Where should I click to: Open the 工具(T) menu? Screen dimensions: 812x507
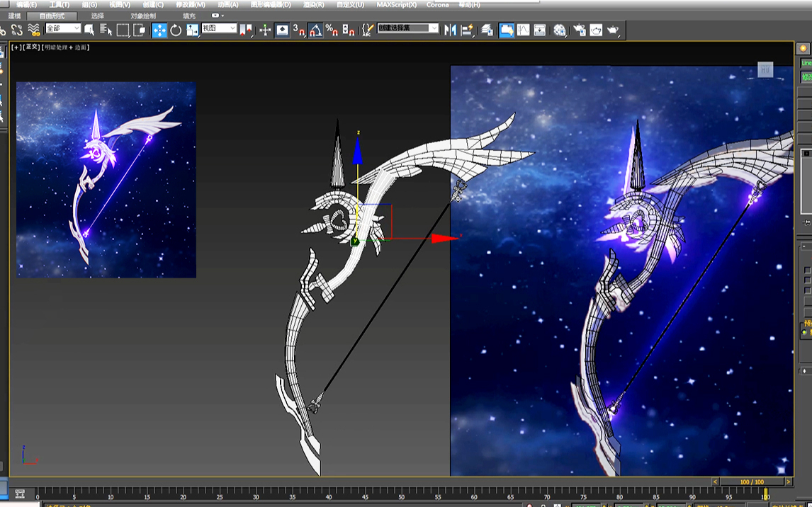(59, 5)
